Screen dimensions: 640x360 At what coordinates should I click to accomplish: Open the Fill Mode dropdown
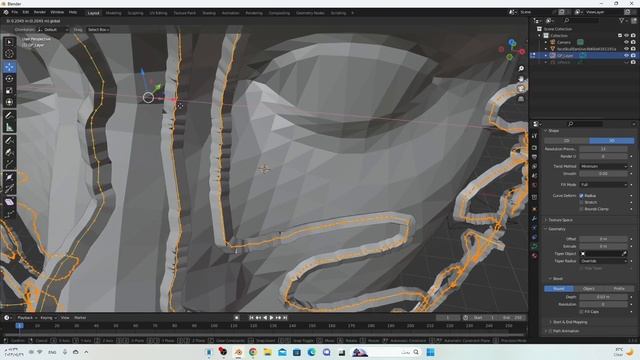(603, 185)
